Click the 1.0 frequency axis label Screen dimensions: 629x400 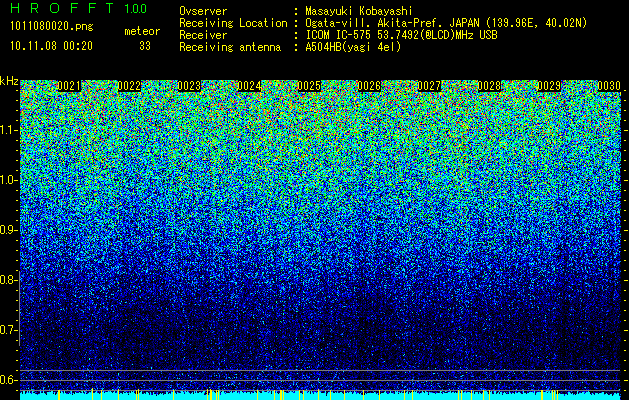pyautogui.click(x=8, y=180)
